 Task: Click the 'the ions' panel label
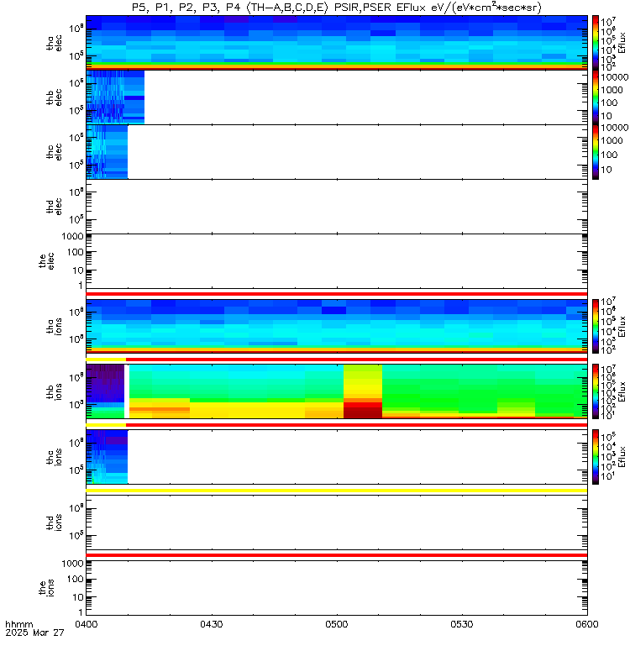46,588
